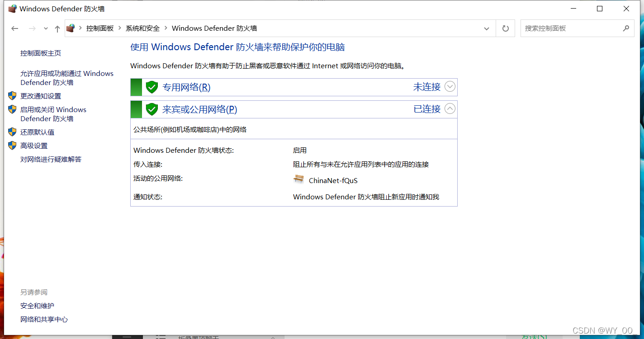The height and width of the screenshot is (339, 644).
Task: Collapse the 来宾或公用网络 section chevron
Action: point(450,108)
